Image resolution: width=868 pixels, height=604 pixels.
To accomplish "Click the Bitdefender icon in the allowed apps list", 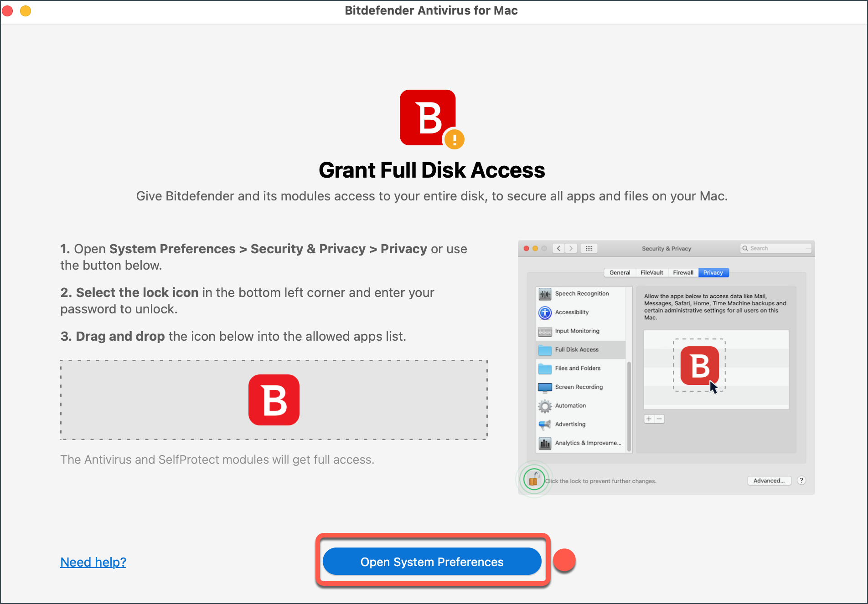I will point(699,366).
